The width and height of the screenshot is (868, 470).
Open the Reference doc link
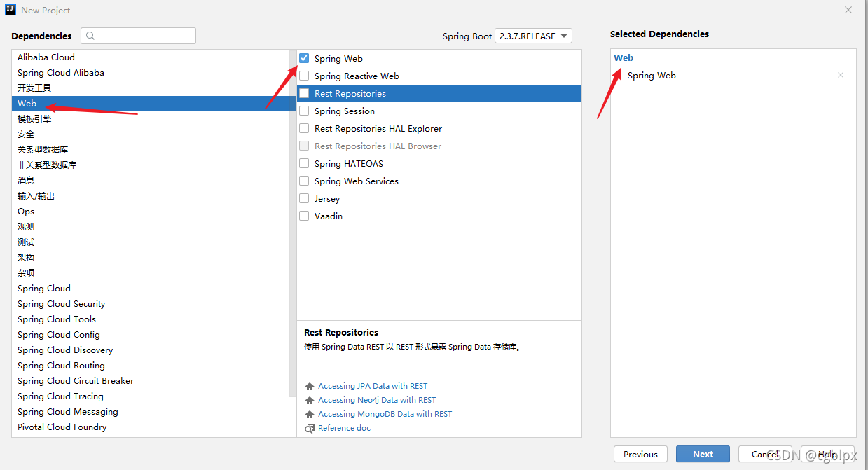coord(344,428)
